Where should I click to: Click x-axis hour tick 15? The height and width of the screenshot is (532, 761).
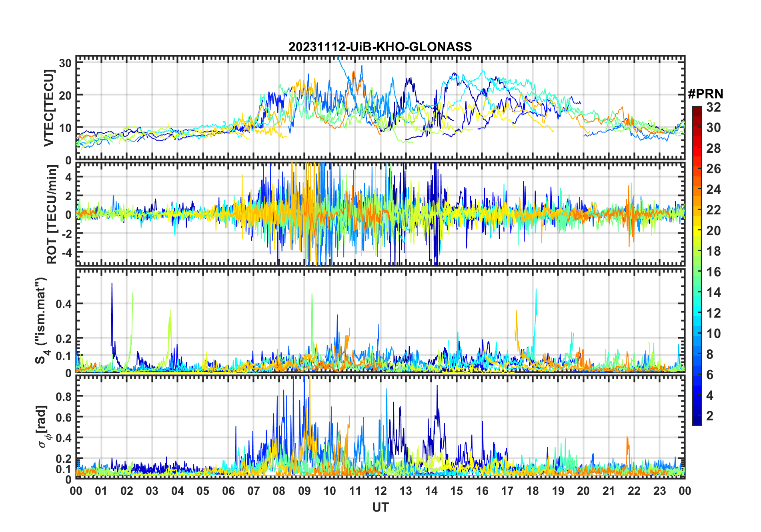tap(457, 491)
